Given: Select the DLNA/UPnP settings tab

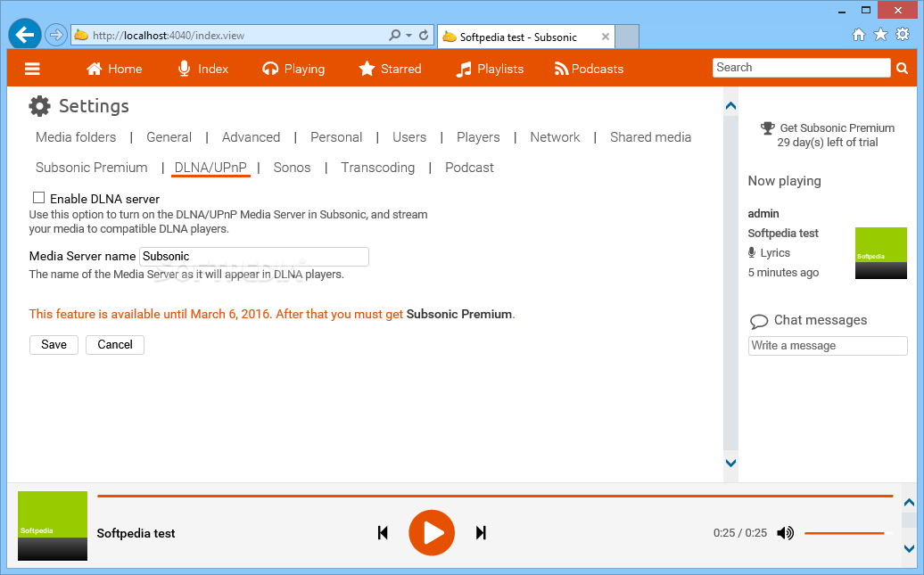Looking at the screenshot, I should click(210, 168).
